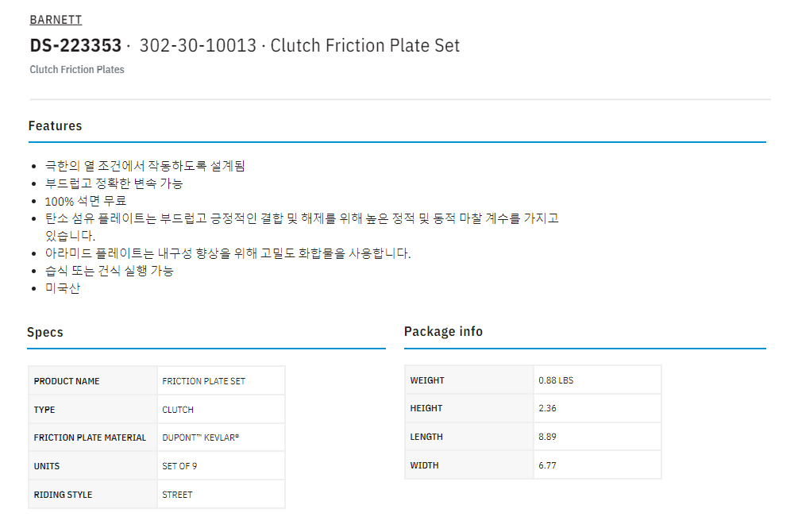Image resolution: width=794 pixels, height=532 pixels.
Task: Click the Features section heading
Action: (55, 125)
